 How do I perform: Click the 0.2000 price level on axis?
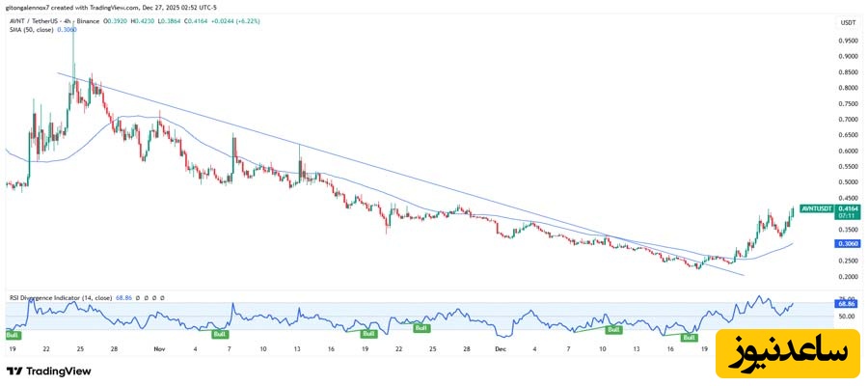(x=849, y=277)
